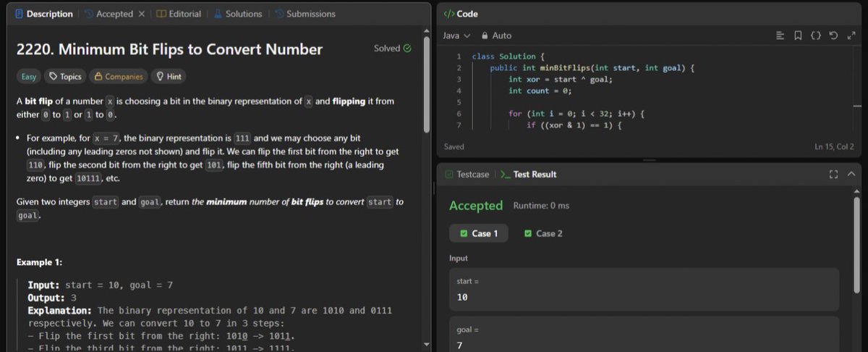Click the 'Output: 3' example text
Image resolution: width=868 pixels, height=352 pixels.
coord(52,298)
